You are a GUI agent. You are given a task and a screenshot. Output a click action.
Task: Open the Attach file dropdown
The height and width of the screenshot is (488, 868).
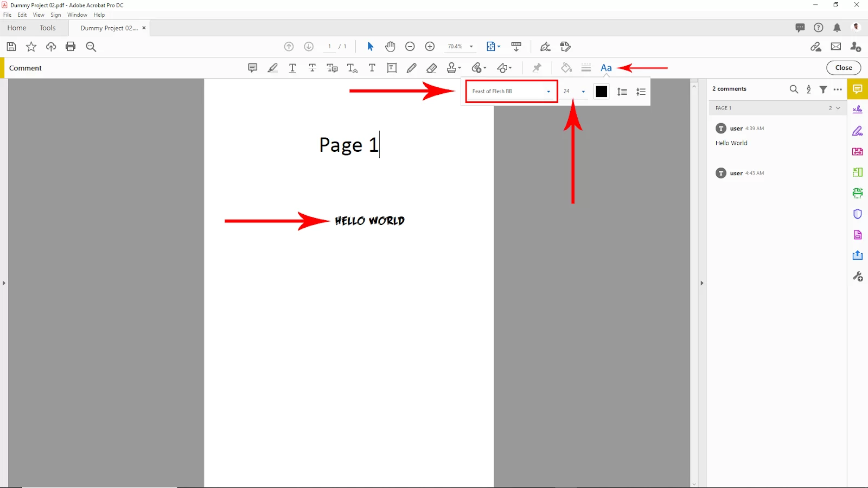coord(478,68)
